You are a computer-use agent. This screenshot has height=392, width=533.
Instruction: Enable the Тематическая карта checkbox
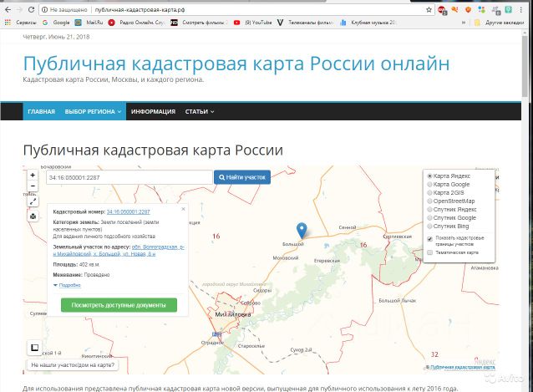coord(429,252)
